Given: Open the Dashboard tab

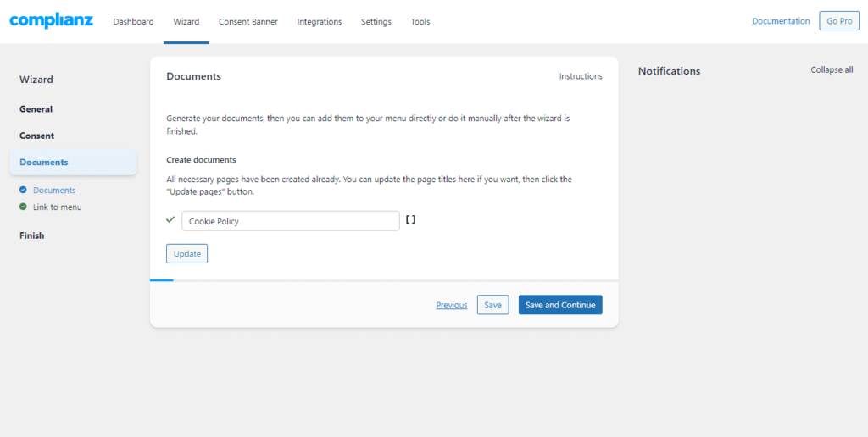Looking at the screenshot, I should click(133, 22).
